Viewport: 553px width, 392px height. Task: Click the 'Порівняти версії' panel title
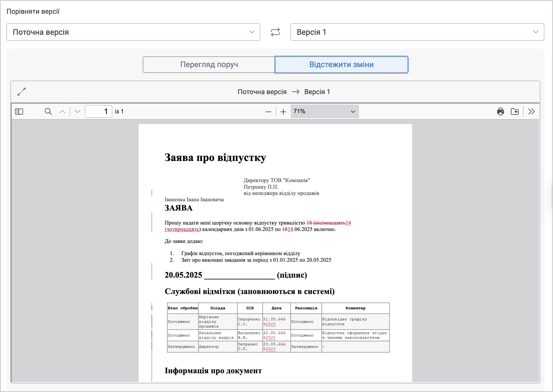point(33,11)
